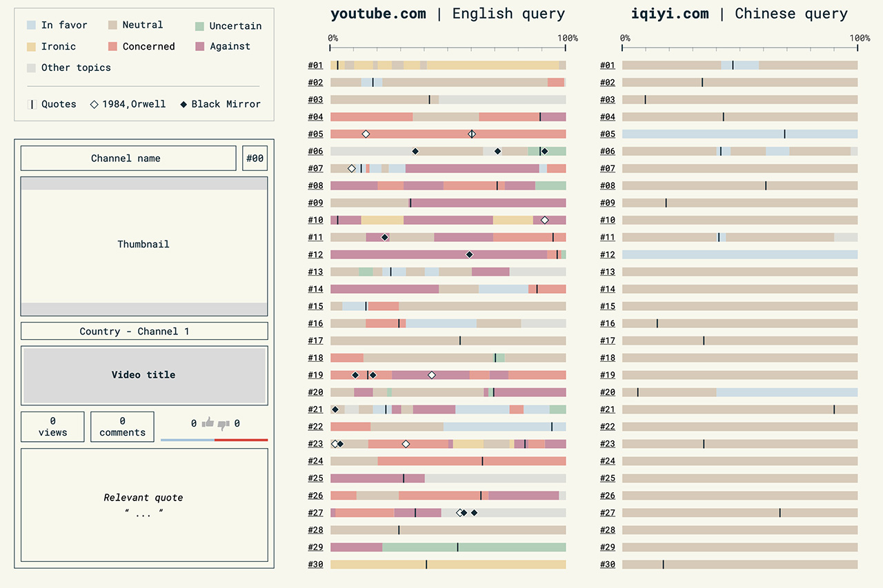Click the blue In favor segment in iqiyi row #20
883x588 pixels.
click(x=787, y=392)
